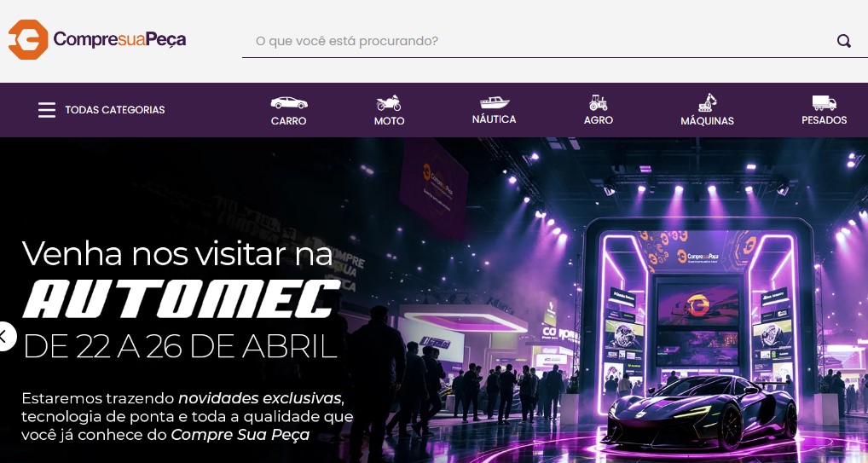Open the AUTOMEC event banner
The height and width of the screenshot is (463, 868).
click(434, 300)
